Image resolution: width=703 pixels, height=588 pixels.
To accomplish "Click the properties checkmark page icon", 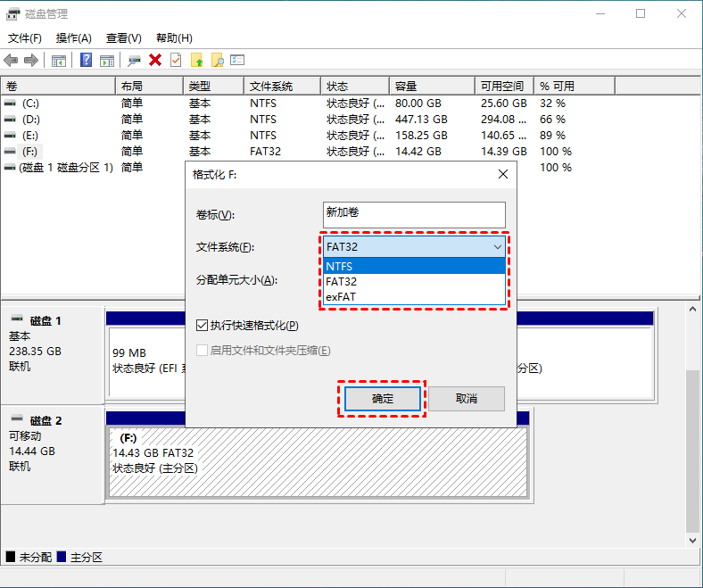I will [x=176, y=61].
